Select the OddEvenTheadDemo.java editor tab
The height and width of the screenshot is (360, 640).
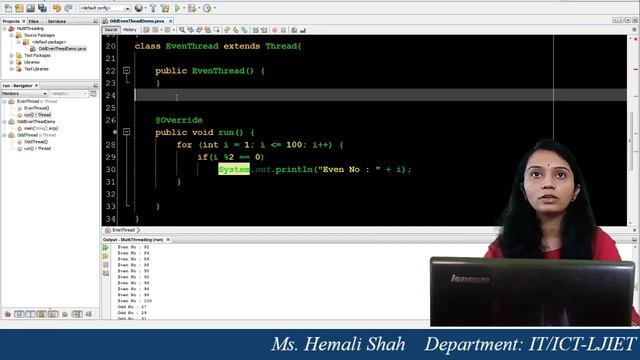(x=137, y=21)
